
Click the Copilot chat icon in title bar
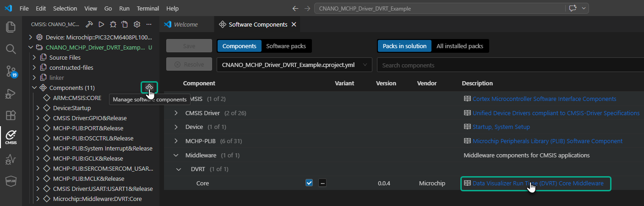coord(573,9)
